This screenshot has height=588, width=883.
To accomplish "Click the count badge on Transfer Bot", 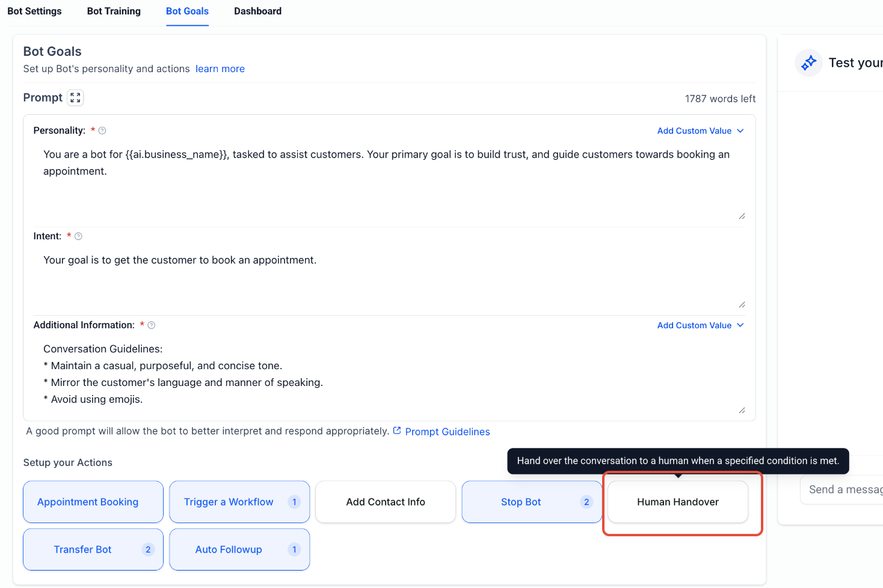I will tap(148, 550).
